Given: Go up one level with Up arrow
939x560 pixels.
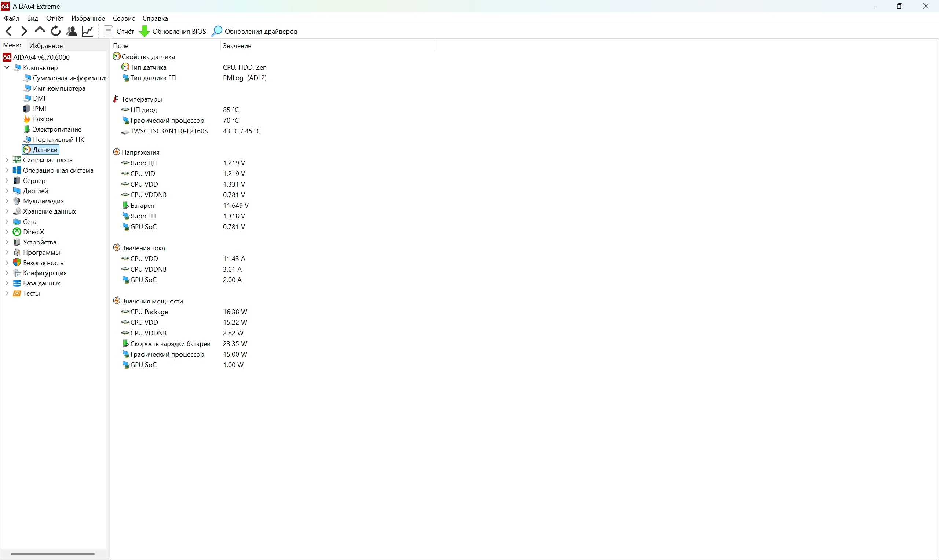Looking at the screenshot, I should pos(40,30).
